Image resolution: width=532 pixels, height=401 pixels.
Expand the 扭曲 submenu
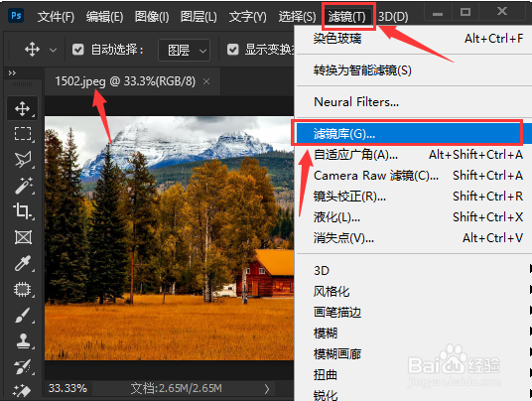(414, 375)
